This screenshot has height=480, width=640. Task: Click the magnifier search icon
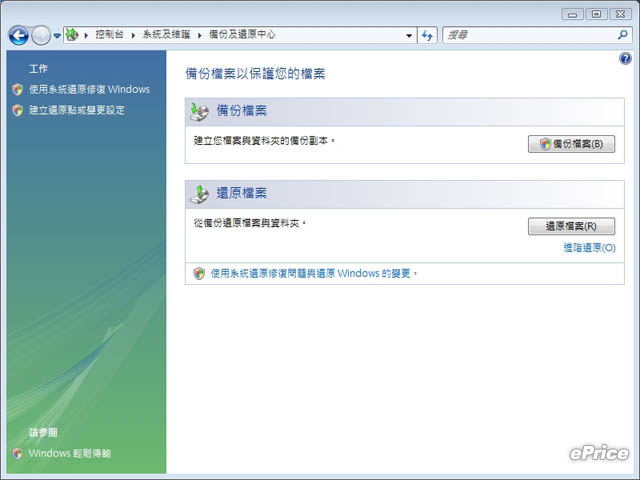point(622,35)
